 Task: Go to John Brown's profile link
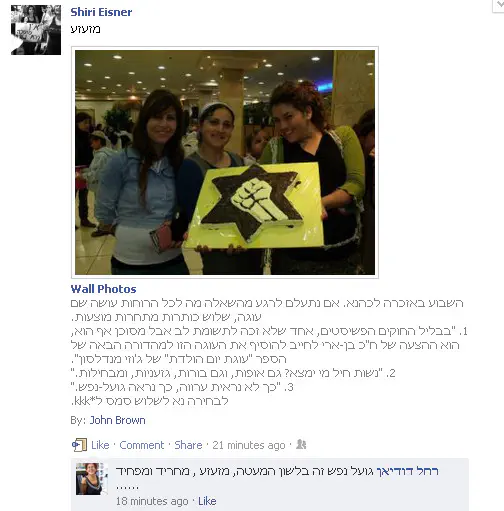coord(118,420)
